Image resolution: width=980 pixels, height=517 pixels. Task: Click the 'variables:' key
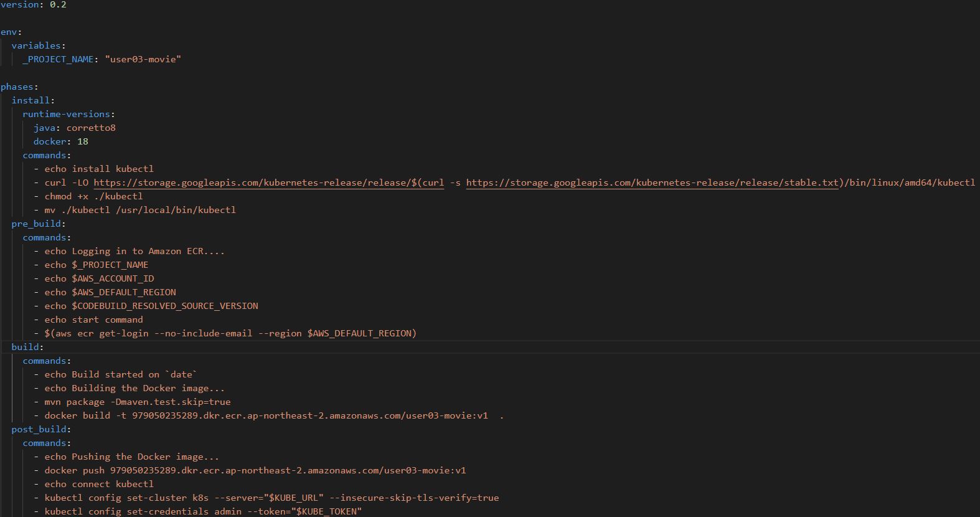coord(39,45)
